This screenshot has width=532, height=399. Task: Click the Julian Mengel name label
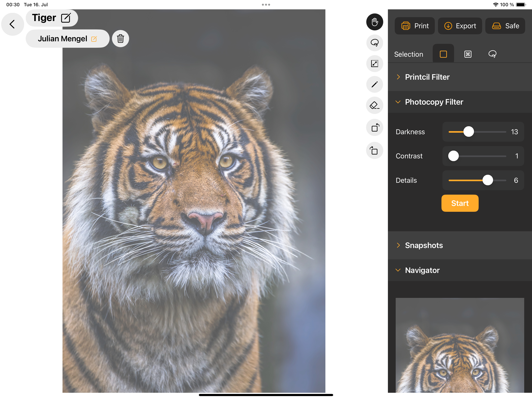coord(63,39)
